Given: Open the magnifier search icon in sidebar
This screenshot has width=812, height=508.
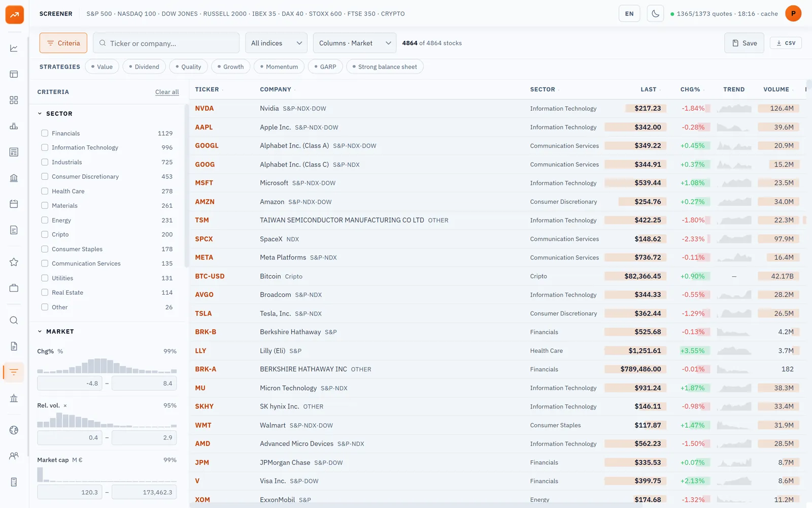Looking at the screenshot, I should click(x=14, y=321).
